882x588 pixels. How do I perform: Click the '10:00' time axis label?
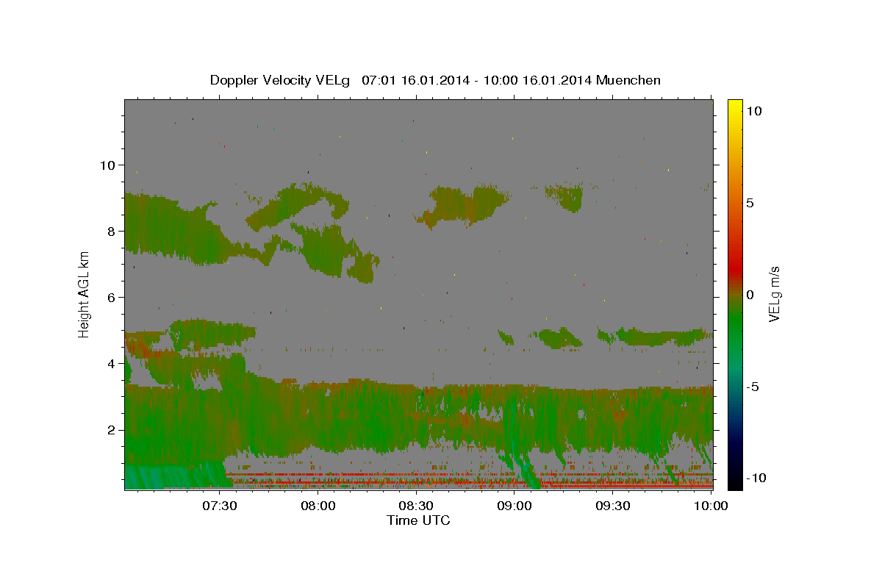711,506
